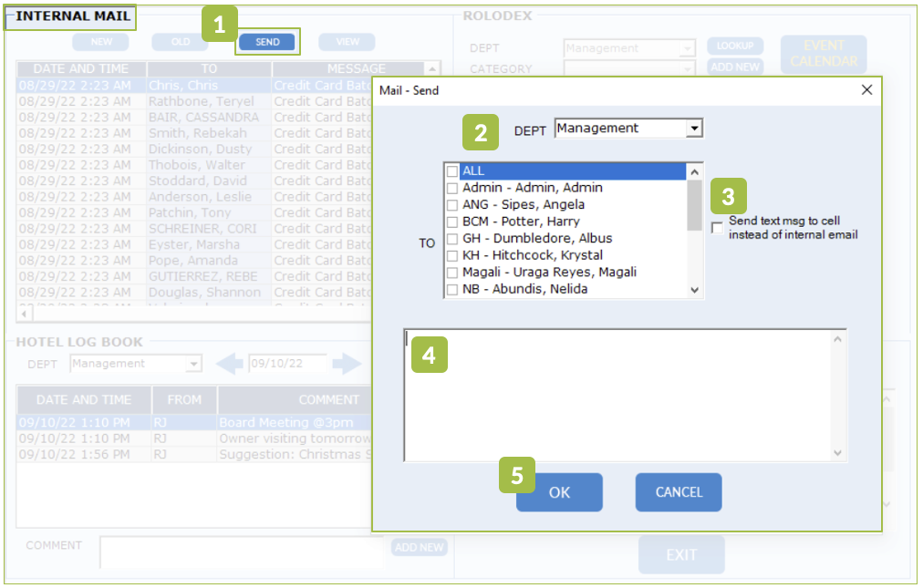923x588 pixels.
Task: Open the Rolodex DEPT Management dropdown
Action: pyautogui.click(x=687, y=47)
